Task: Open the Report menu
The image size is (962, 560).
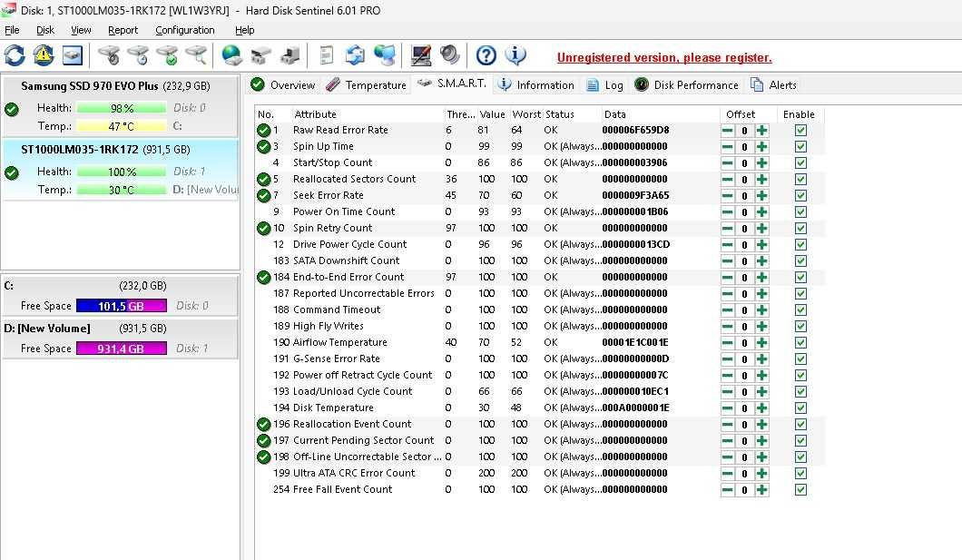Action: tap(123, 30)
